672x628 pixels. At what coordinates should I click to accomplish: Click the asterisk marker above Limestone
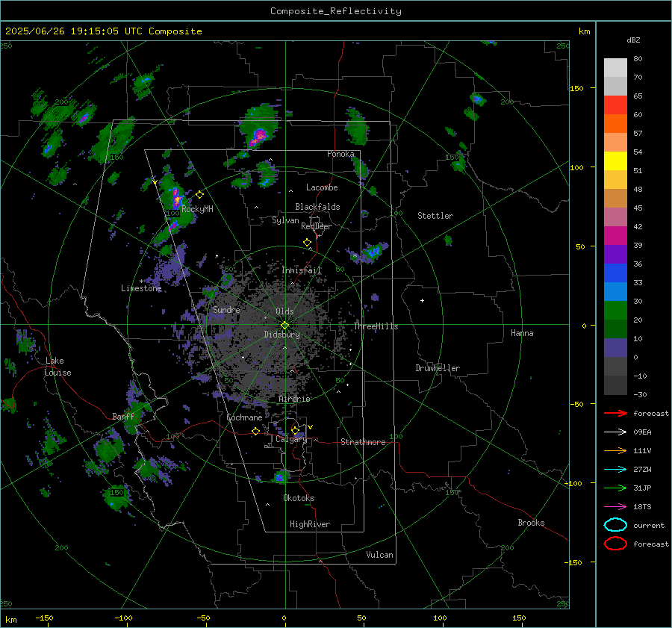[x=141, y=282]
